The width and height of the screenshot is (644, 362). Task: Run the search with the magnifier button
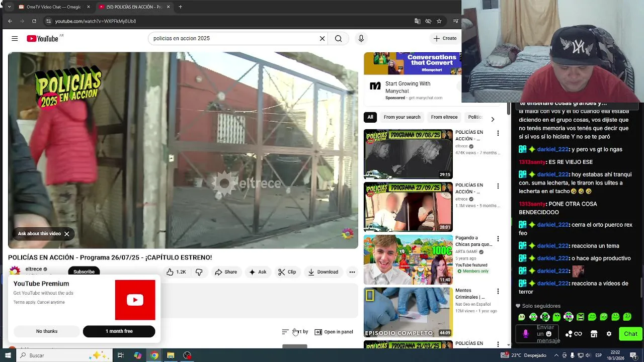tap(338, 38)
